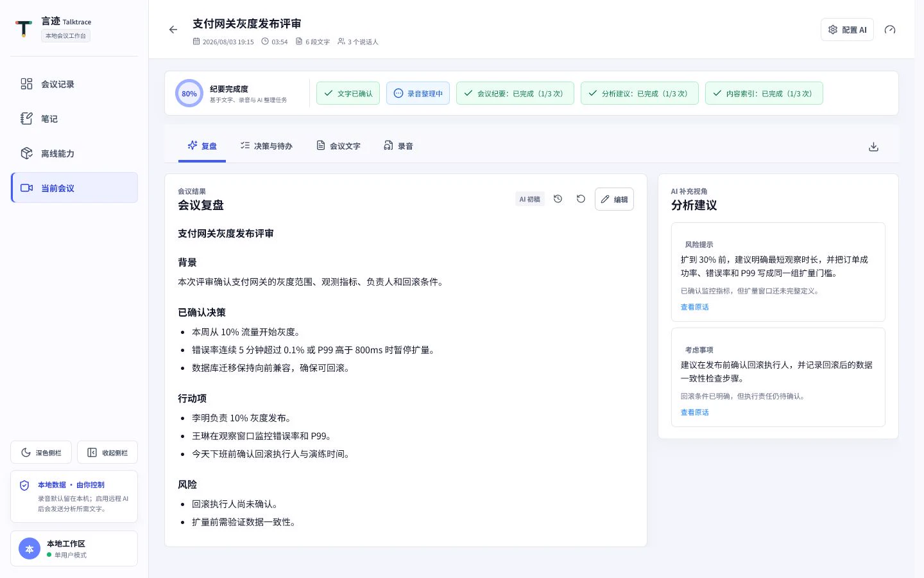924x578 pixels.
Task: Click the 文字已确认 status chip
Action: tap(348, 94)
